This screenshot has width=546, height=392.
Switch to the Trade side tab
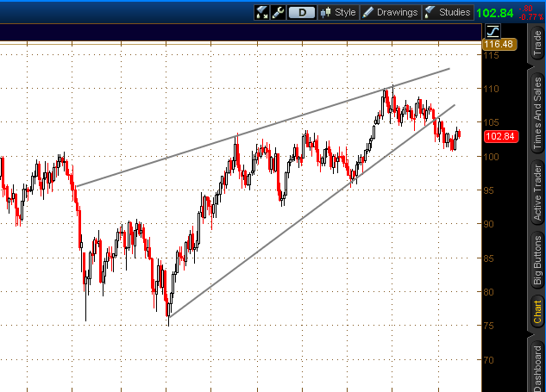[537, 43]
